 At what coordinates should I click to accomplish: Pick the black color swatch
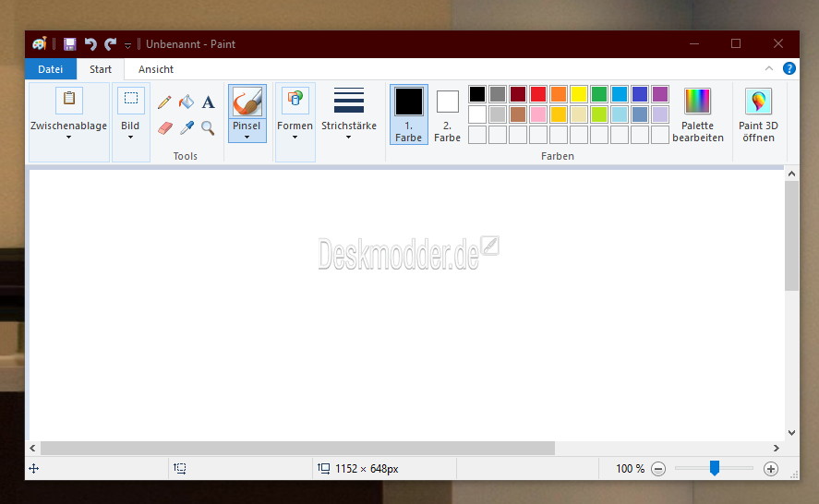pos(476,94)
